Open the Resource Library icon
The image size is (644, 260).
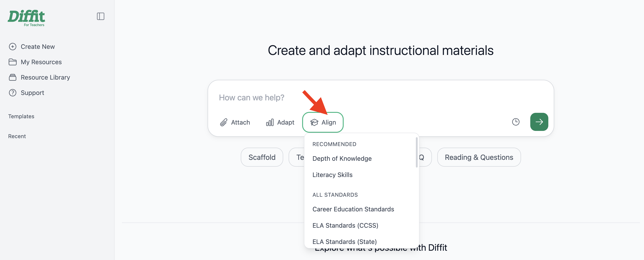point(12,77)
